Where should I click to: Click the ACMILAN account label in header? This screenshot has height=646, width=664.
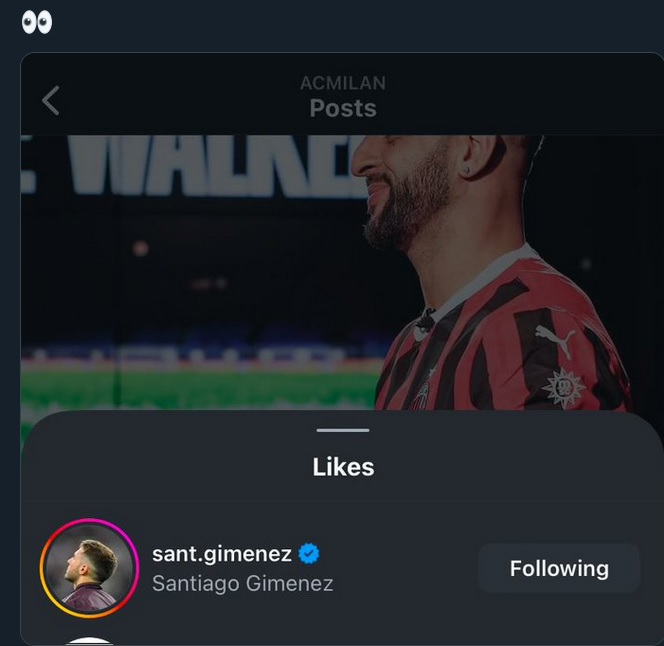pyautogui.click(x=343, y=83)
